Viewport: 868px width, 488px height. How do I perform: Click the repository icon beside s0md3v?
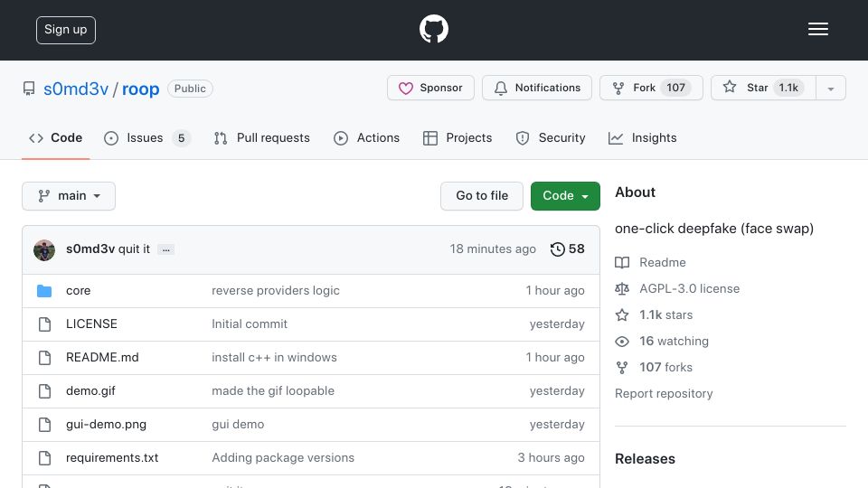[x=29, y=89]
